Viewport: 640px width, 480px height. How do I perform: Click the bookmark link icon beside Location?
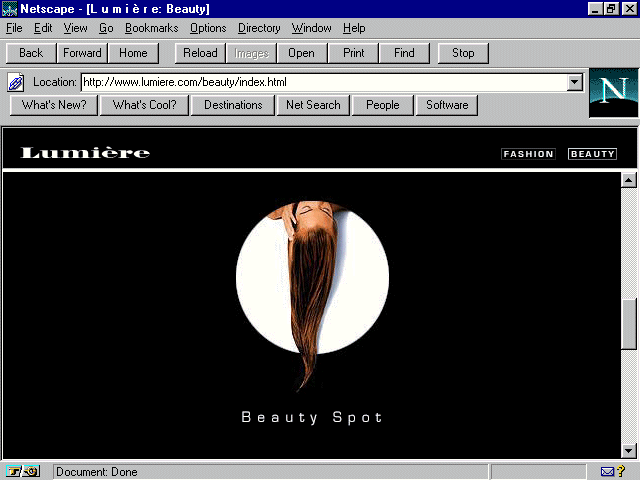click(16, 82)
